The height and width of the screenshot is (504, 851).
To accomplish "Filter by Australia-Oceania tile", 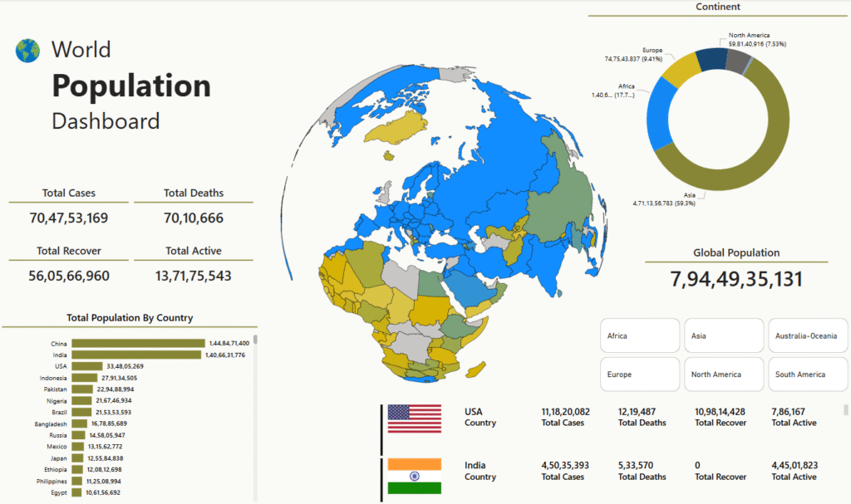I will coord(807,335).
